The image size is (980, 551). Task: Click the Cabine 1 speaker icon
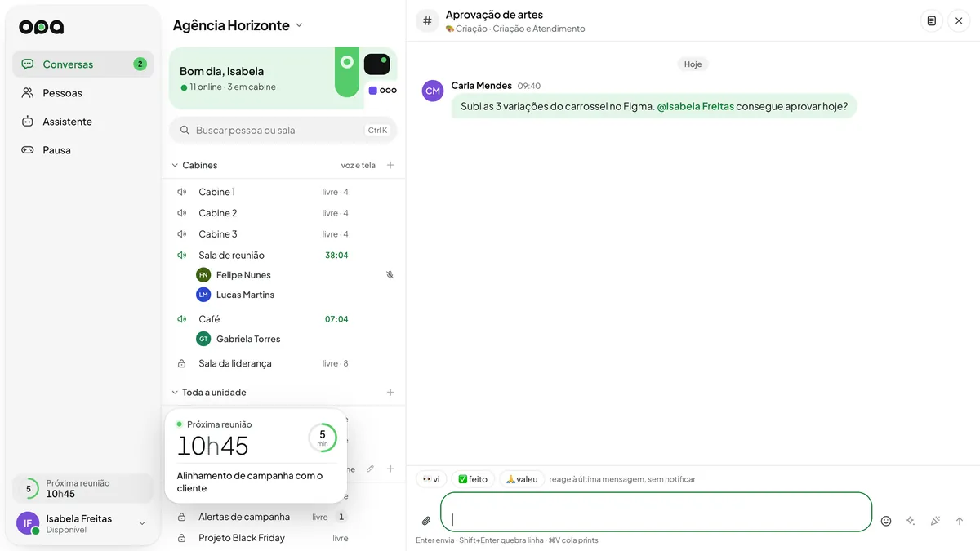click(182, 192)
